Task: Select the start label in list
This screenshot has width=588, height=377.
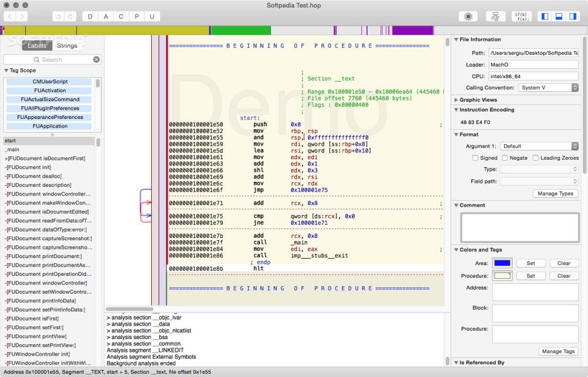Action: [x=49, y=141]
